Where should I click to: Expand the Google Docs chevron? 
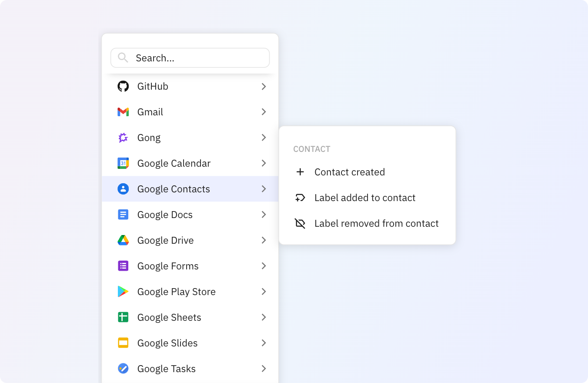pyautogui.click(x=264, y=215)
